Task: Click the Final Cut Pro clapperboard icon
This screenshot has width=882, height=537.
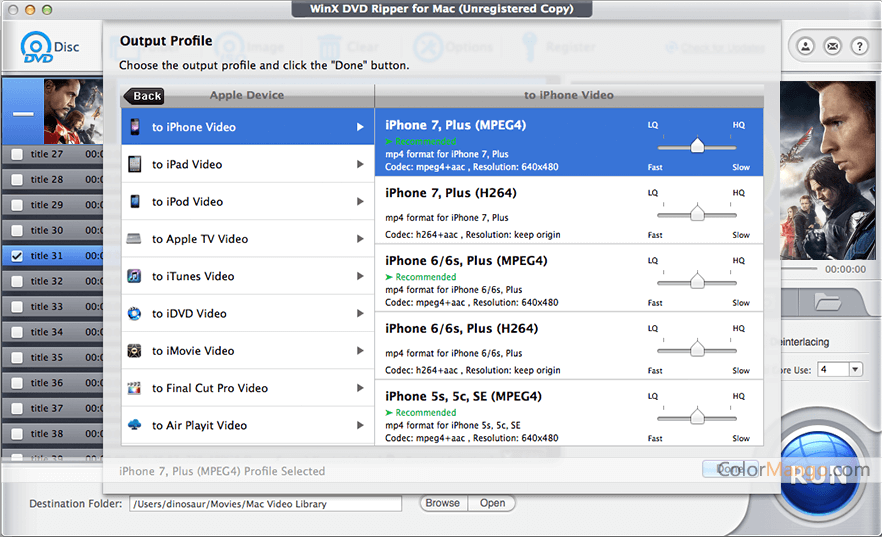Action: point(134,388)
